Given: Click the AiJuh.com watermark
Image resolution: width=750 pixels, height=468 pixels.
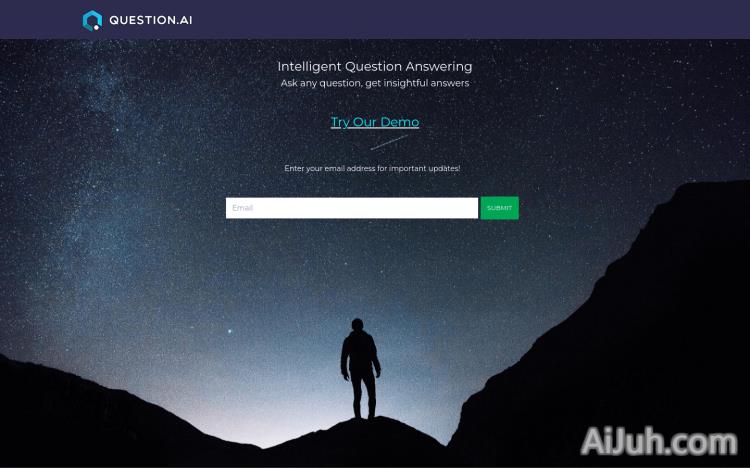Looking at the screenshot, I should click(659, 442).
